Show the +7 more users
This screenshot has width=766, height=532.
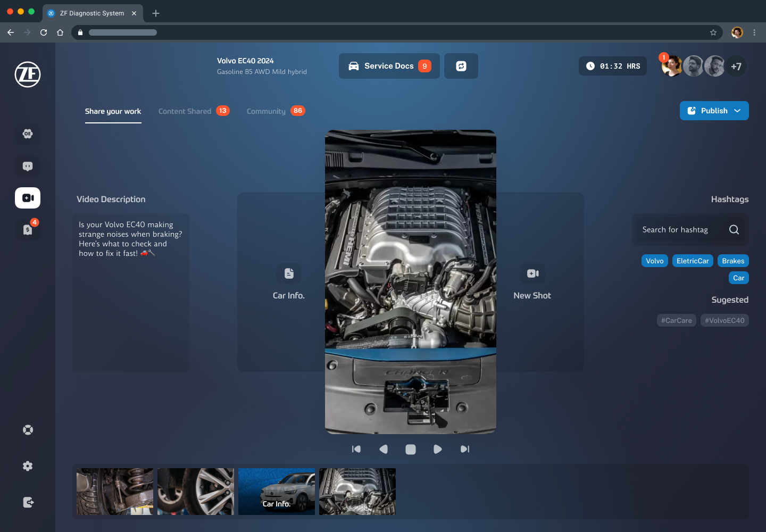click(x=736, y=66)
